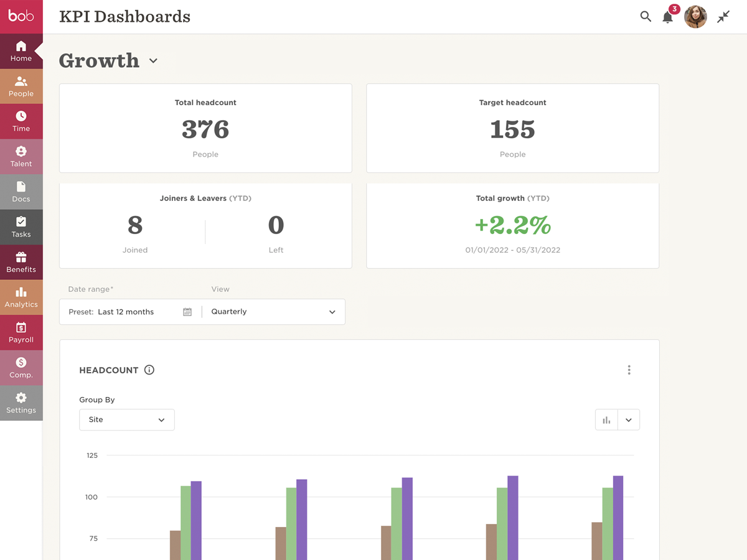Click the Last 12 months date field
747x560 pixels.
click(126, 312)
